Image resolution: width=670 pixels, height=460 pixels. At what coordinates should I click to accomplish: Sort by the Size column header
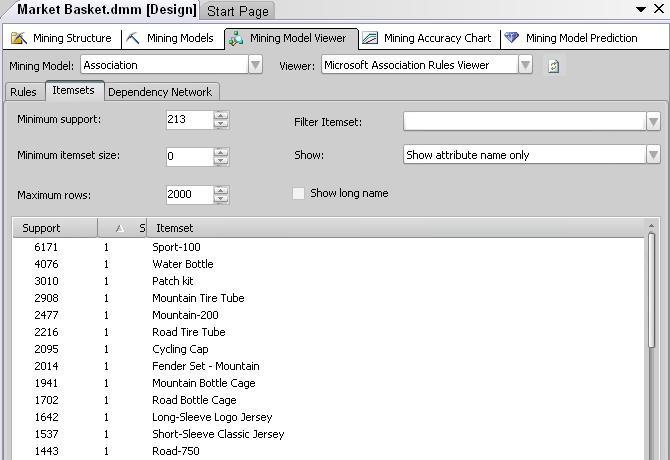pyautogui.click(x=122, y=228)
